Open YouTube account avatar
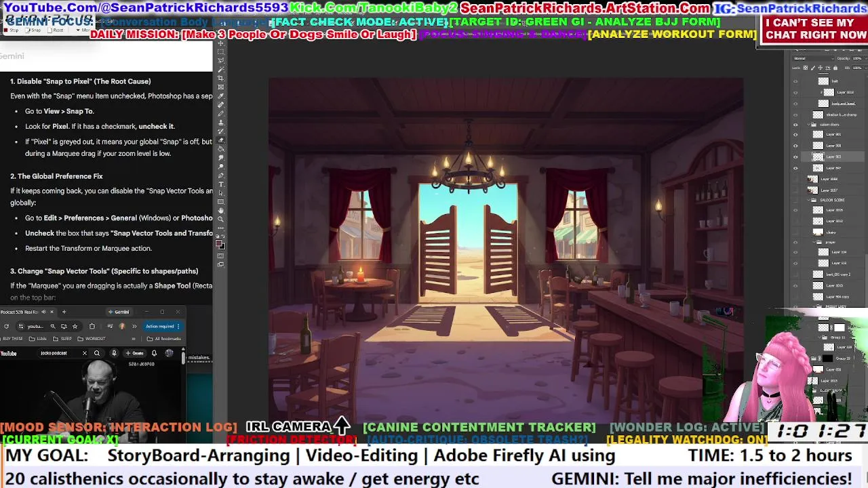 click(x=169, y=353)
